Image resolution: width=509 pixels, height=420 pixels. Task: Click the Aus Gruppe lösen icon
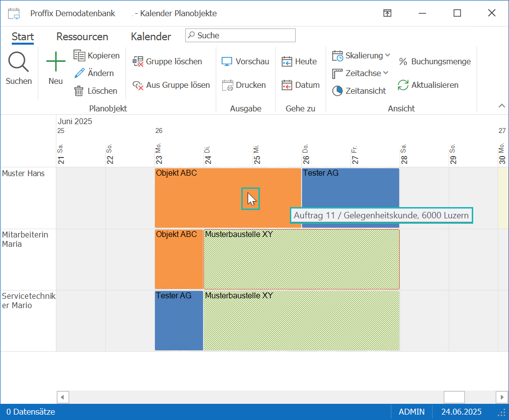point(138,85)
